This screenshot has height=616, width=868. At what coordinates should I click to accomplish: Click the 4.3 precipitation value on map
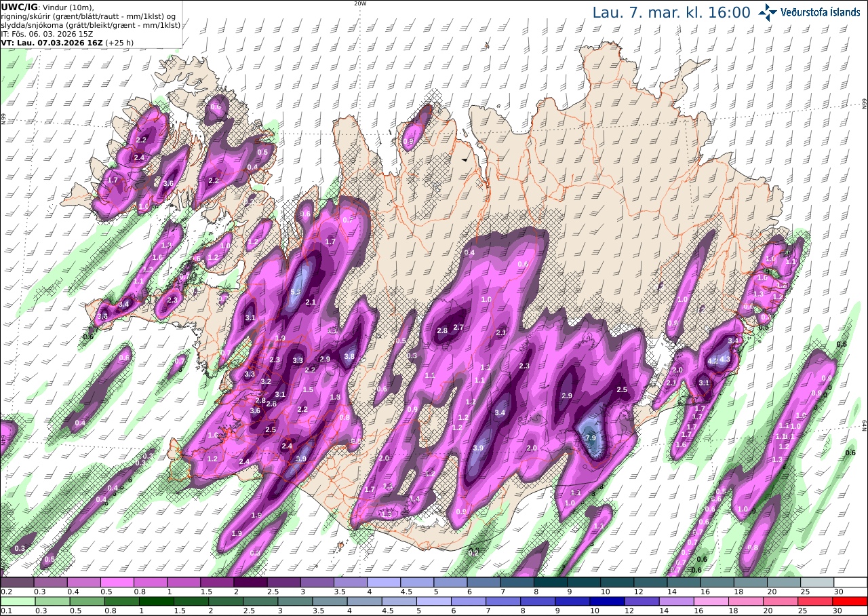coord(724,359)
